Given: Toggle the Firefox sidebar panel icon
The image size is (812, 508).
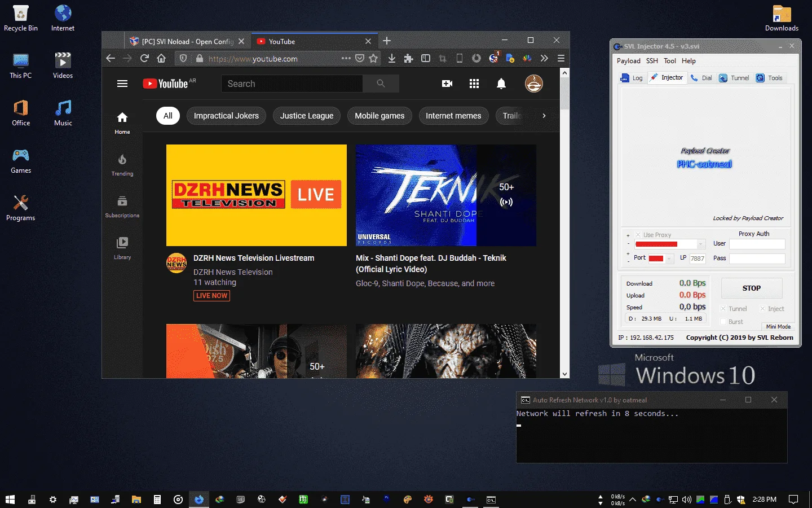Looking at the screenshot, I should point(426,58).
